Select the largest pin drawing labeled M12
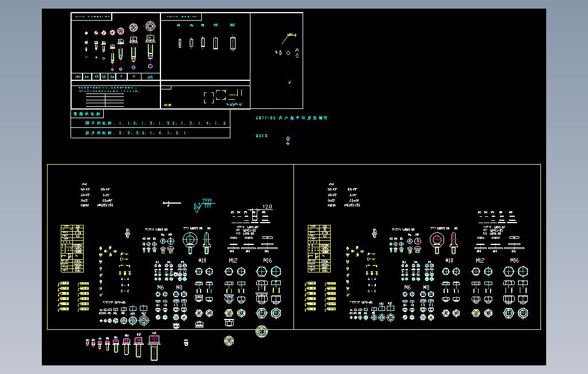The height and width of the screenshot is (374, 588). [x=233, y=43]
